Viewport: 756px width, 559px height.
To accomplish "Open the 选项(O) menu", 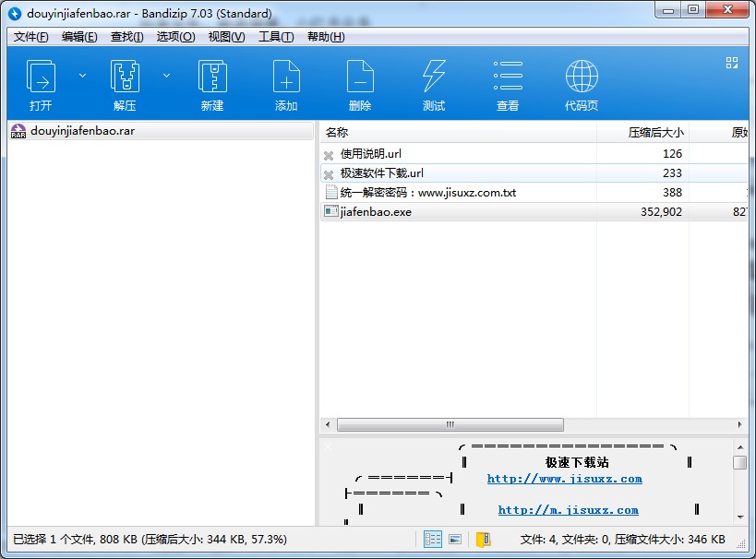I will click(x=175, y=37).
